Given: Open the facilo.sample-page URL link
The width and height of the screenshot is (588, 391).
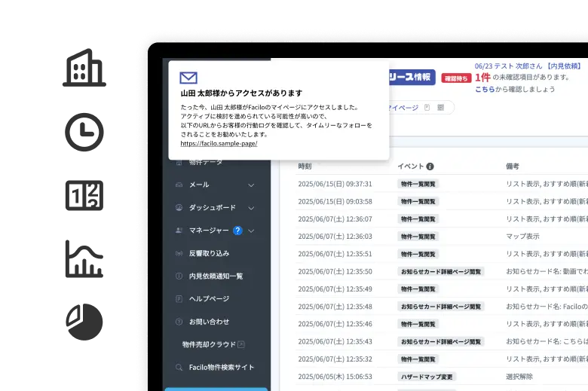Looking at the screenshot, I should pos(219,143).
